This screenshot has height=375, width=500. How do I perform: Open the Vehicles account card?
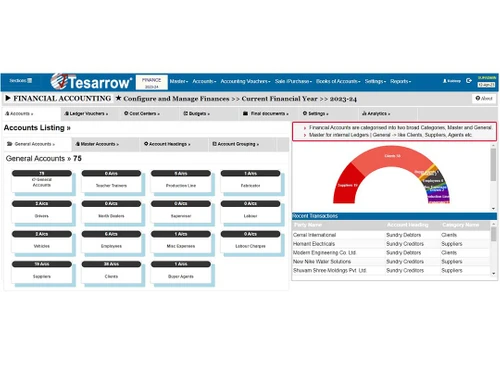click(x=42, y=242)
